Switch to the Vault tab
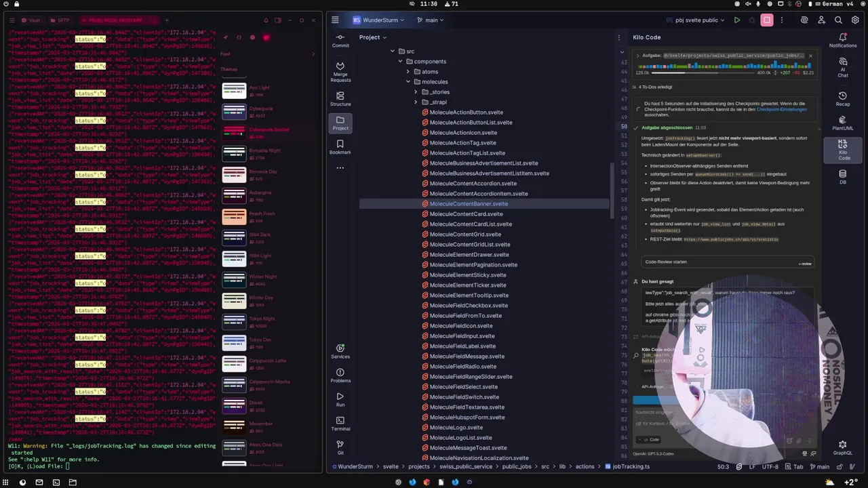This screenshot has width=868, height=488. pos(29,20)
